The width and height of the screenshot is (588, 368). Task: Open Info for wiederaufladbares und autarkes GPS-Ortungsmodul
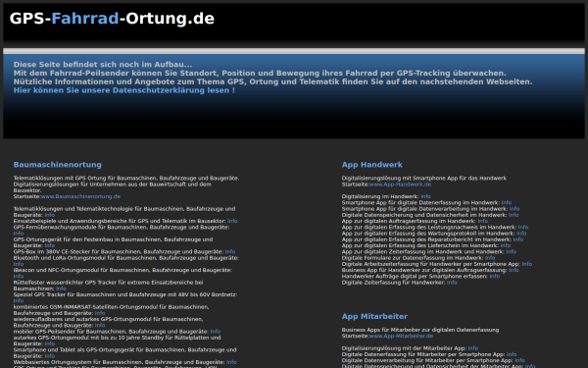click(x=100, y=326)
